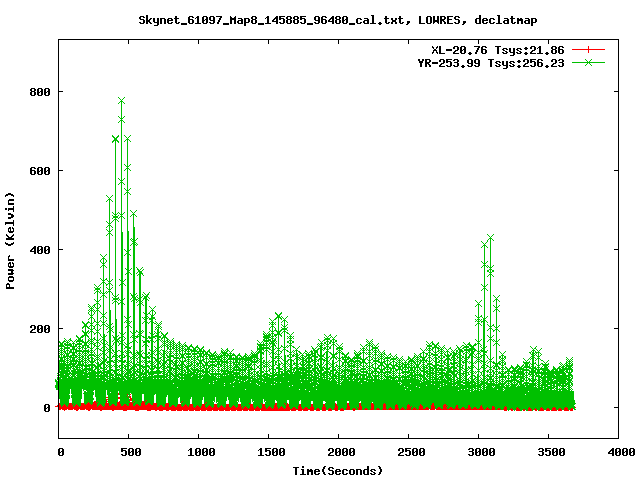Click the 500 tick label on x-axis

(x=129, y=452)
